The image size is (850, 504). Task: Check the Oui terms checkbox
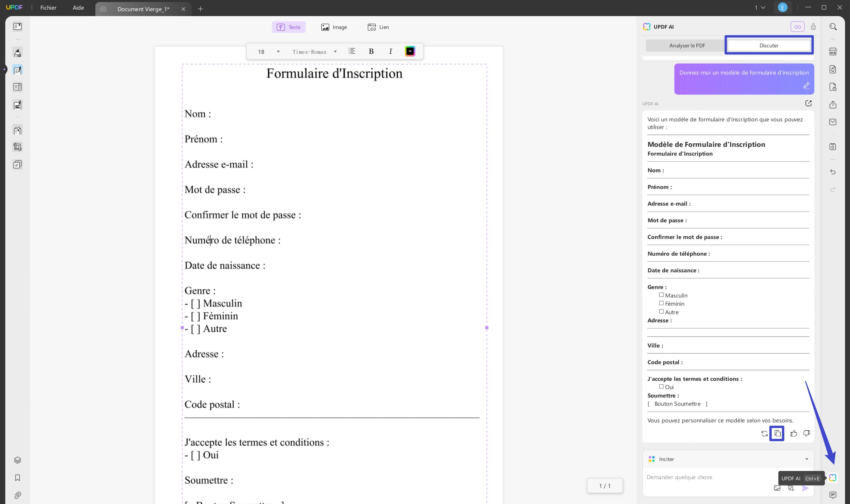(x=661, y=386)
